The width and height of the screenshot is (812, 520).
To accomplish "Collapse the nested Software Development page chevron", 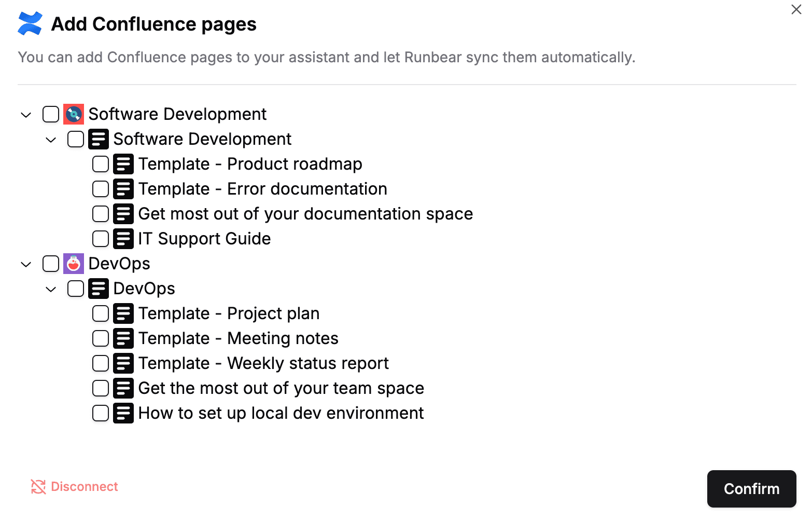I will tap(51, 140).
